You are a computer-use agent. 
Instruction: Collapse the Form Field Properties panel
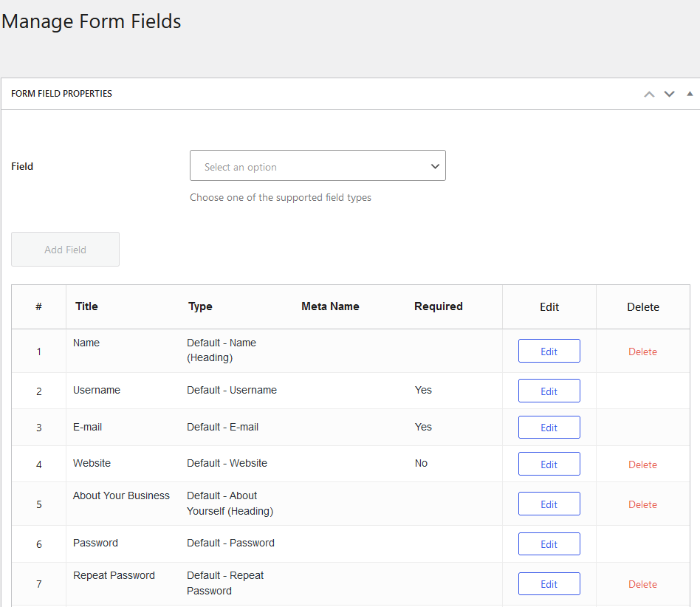tap(690, 94)
